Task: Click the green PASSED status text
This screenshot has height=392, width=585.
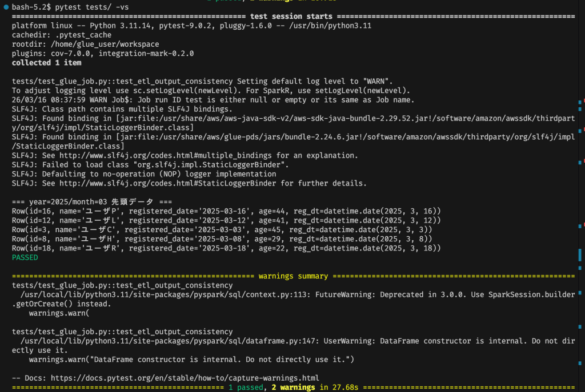Action: 25,258
